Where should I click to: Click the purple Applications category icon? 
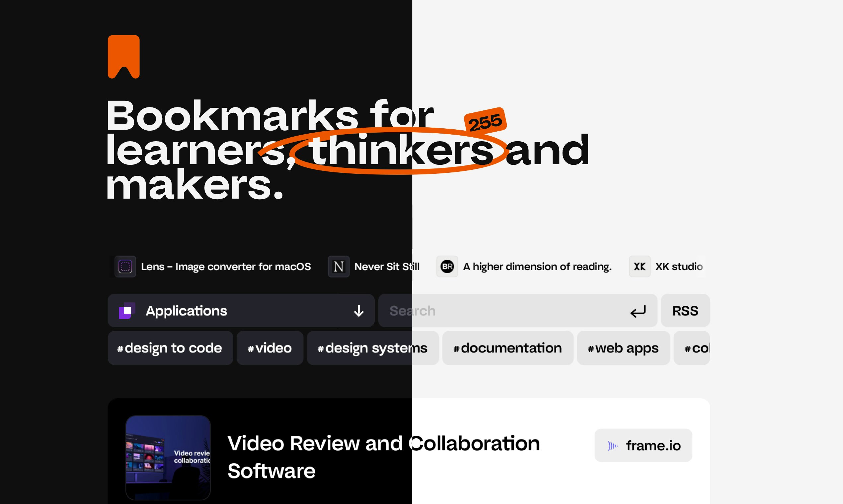(x=127, y=311)
